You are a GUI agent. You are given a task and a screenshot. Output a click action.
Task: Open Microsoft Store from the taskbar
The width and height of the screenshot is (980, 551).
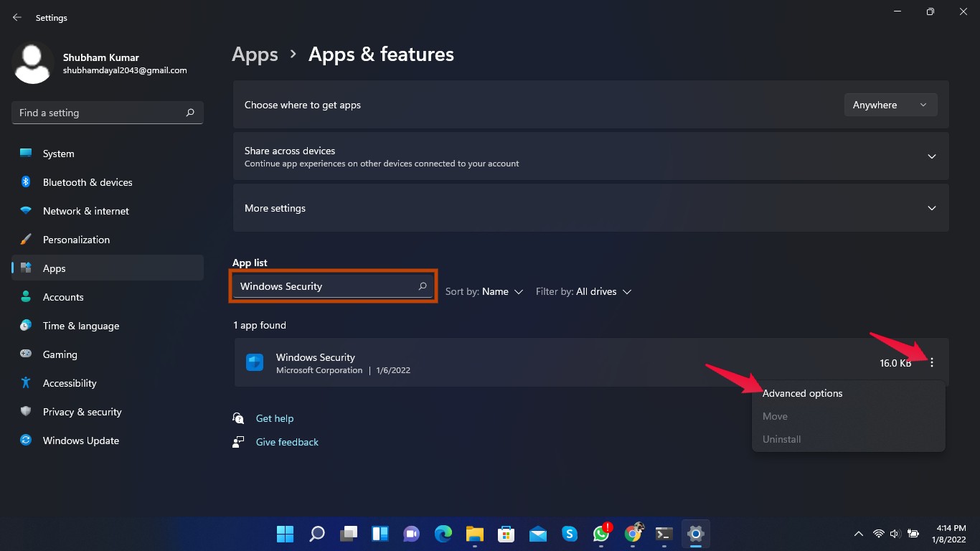click(x=506, y=534)
